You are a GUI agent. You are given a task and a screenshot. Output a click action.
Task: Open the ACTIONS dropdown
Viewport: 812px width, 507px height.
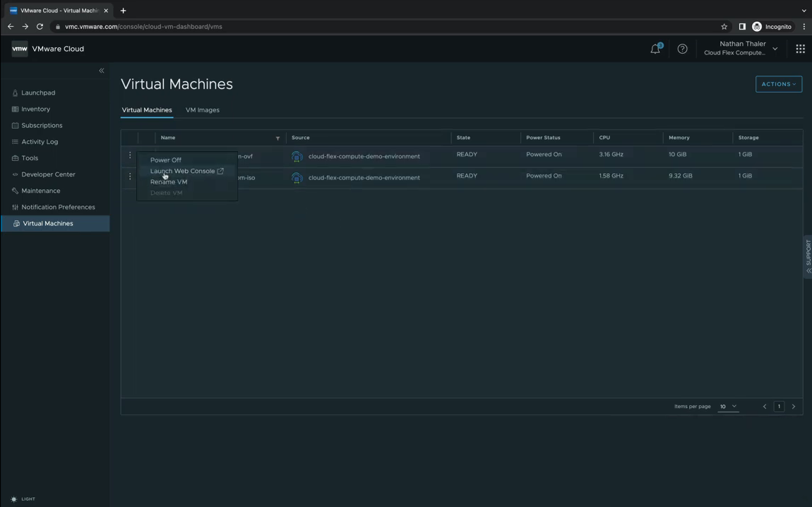tap(778, 84)
